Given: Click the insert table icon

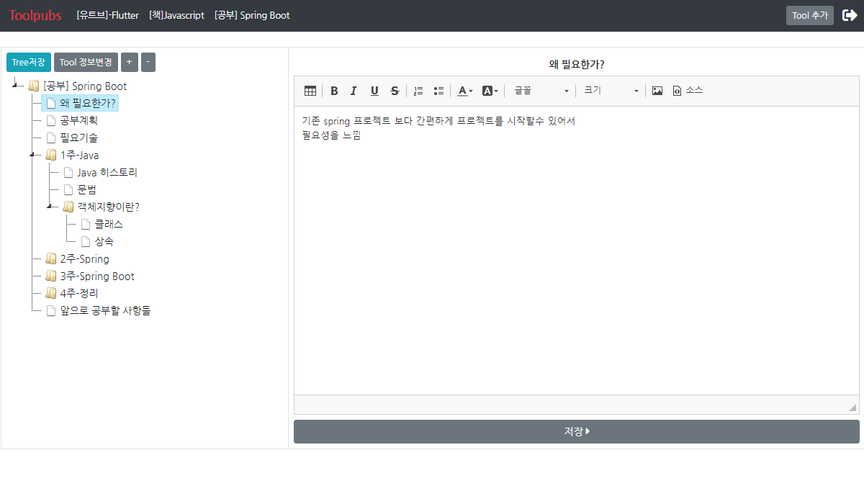Looking at the screenshot, I should (310, 91).
